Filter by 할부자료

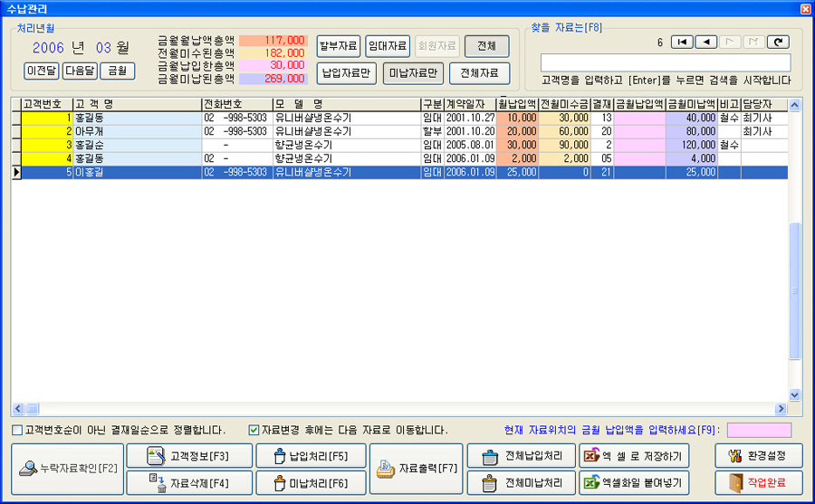point(339,46)
